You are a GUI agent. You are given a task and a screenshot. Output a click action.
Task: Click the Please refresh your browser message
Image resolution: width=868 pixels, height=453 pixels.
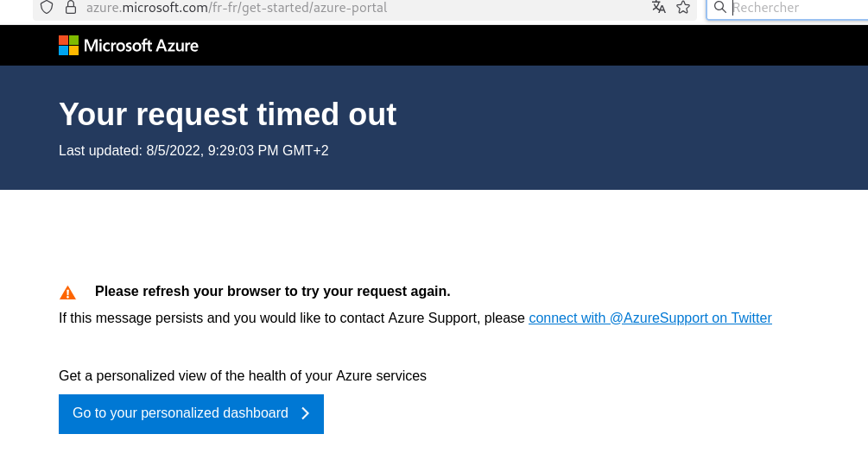(272, 291)
